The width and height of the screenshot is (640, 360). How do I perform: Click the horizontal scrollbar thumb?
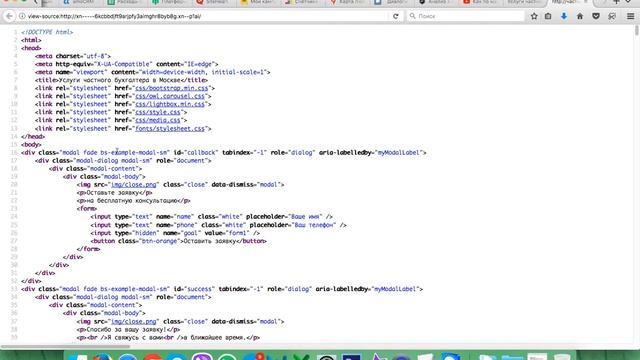[x=65, y=347]
